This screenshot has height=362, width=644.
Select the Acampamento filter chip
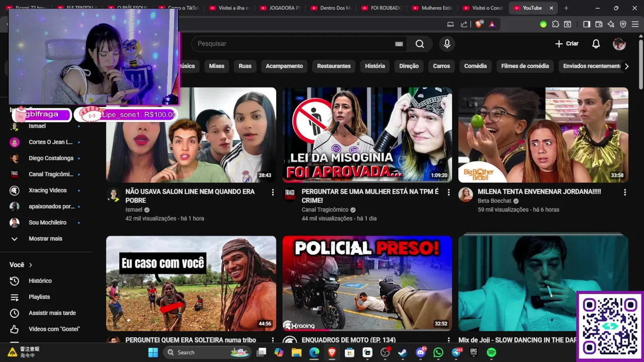point(284,66)
